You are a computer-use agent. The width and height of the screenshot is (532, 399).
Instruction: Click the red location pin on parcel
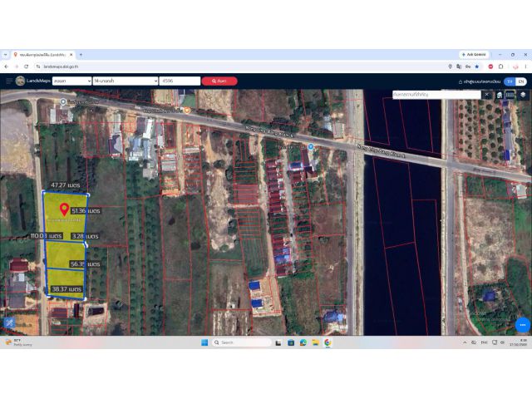click(65, 209)
